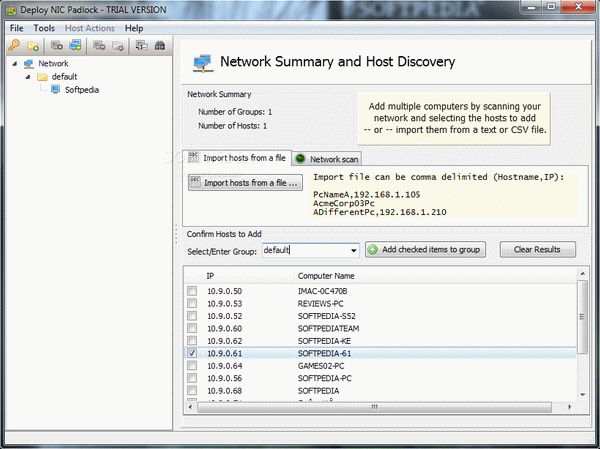Viewport: 600px width, 449px height.
Task: Click Add checked items to group button
Action: tap(425, 250)
